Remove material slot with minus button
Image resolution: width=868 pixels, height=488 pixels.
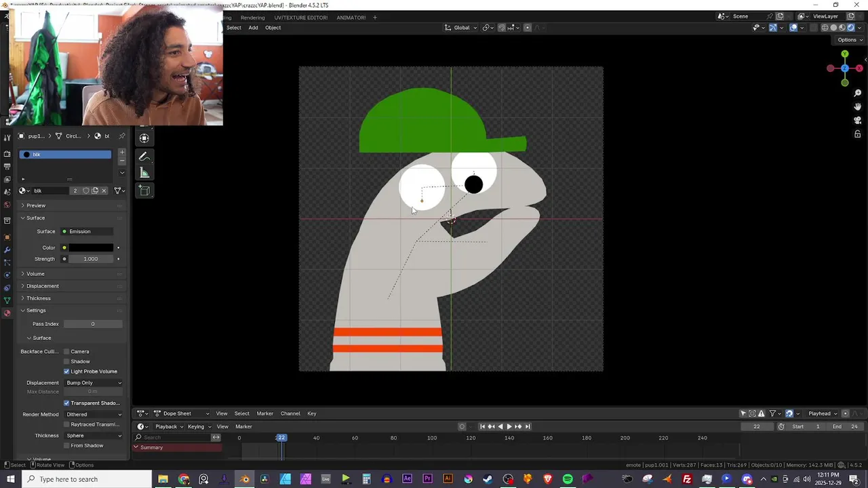pos(122,161)
